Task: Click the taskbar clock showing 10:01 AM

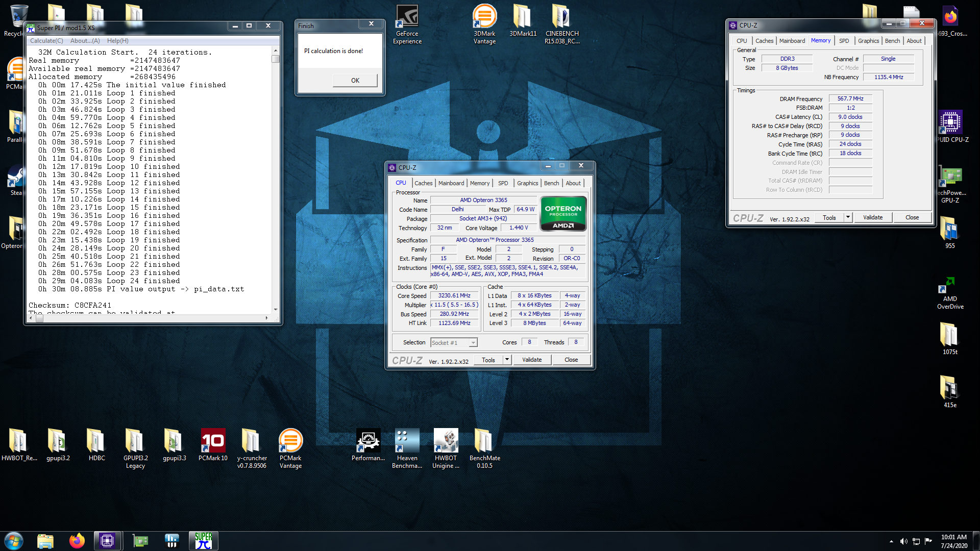Action: click(x=954, y=541)
